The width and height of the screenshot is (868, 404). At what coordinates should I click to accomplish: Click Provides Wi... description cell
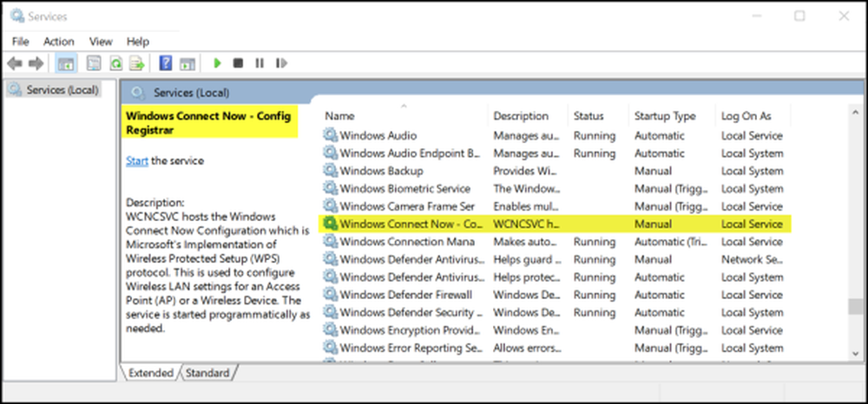527,171
